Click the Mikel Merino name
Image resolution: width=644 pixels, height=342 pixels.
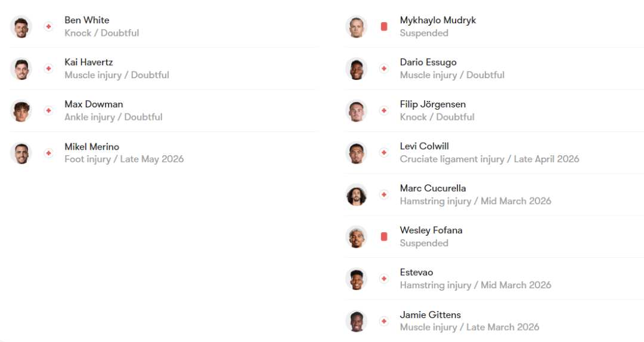point(92,146)
